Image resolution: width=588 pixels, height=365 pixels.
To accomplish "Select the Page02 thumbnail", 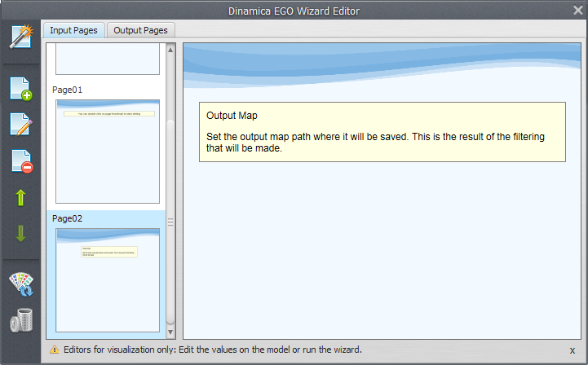I will click(x=108, y=280).
